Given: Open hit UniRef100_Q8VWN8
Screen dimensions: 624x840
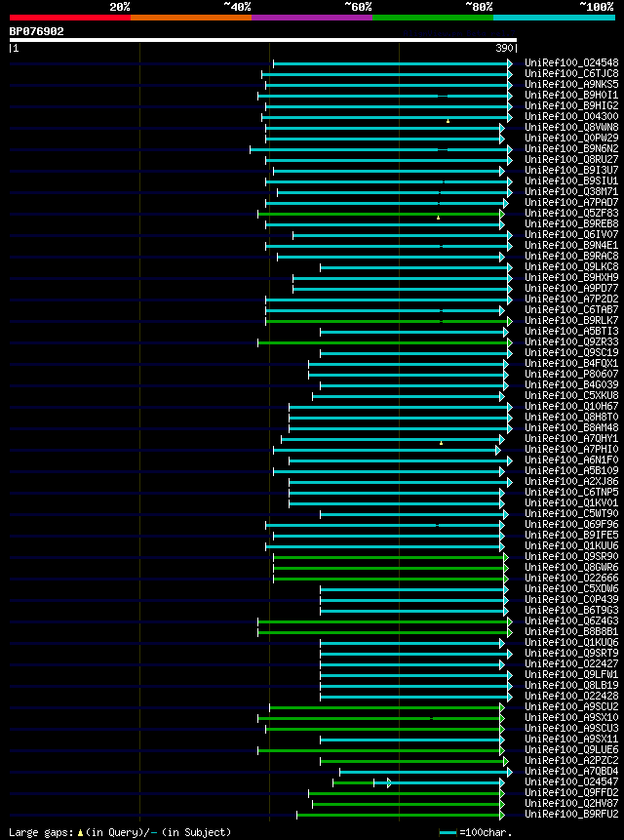Looking at the screenshot, I should click(x=571, y=127).
